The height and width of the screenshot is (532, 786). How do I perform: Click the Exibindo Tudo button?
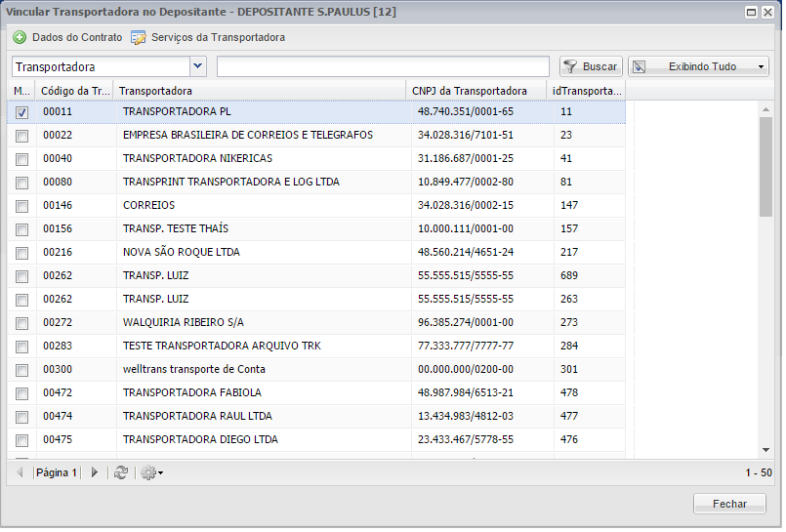point(698,66)
